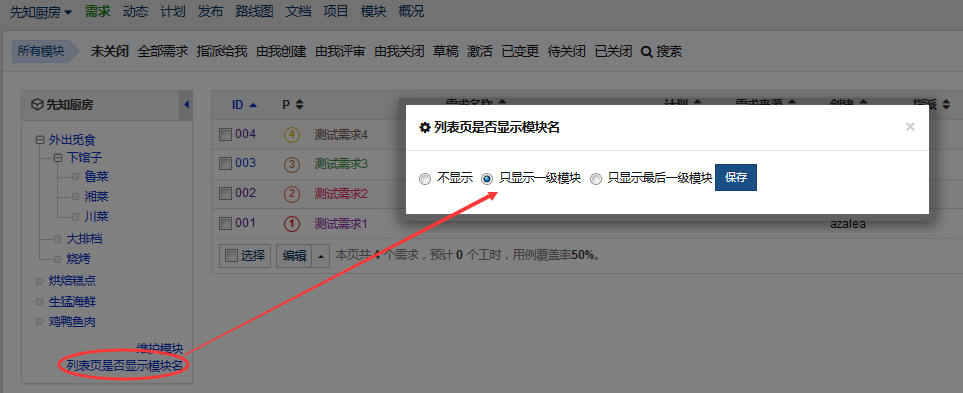Tick the 选择 select-all checkbox

pos(232,255)
